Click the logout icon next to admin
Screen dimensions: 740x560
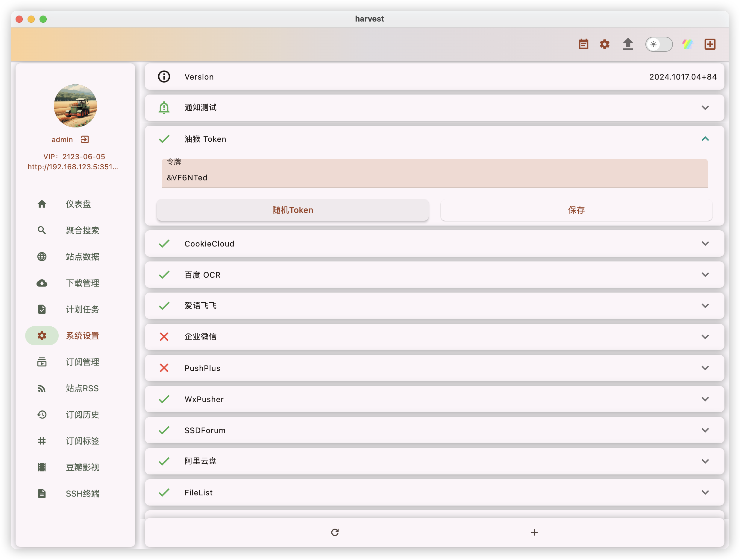(x=85, y=139)
